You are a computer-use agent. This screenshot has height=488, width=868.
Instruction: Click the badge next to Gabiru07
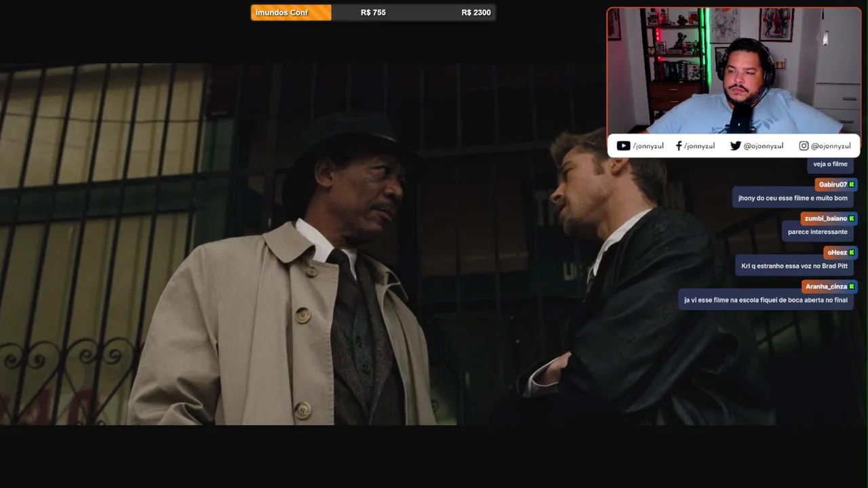tap(852, 184)
